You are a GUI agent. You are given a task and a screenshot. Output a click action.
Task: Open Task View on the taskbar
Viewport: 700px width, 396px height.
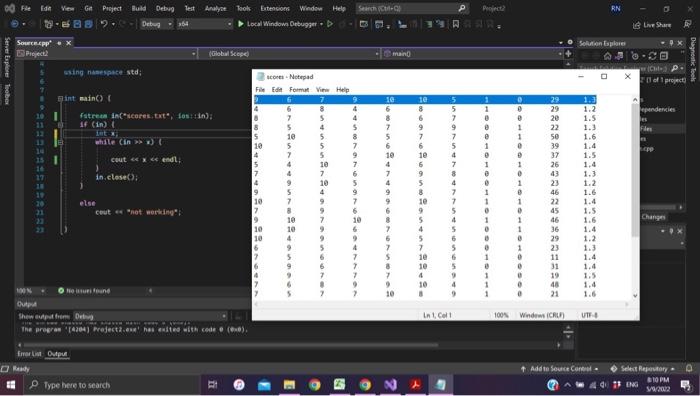tap(213, 384)
